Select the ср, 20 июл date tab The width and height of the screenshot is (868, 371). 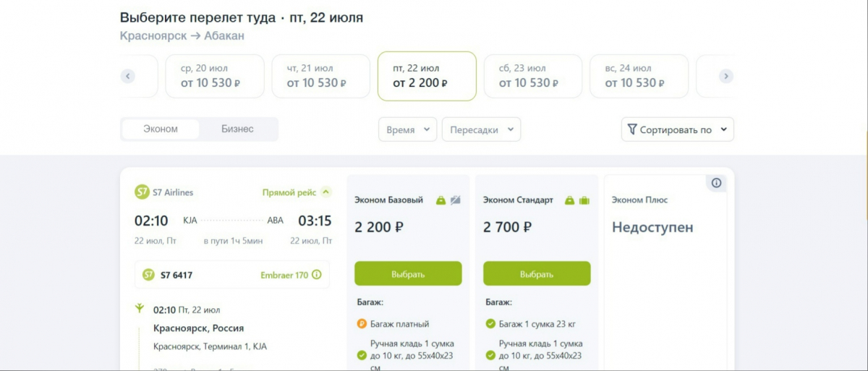(x=215, y=76)
